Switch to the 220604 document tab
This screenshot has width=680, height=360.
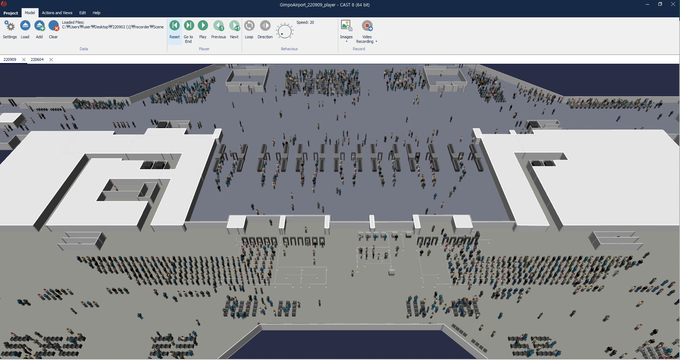(x=37, y=59)
